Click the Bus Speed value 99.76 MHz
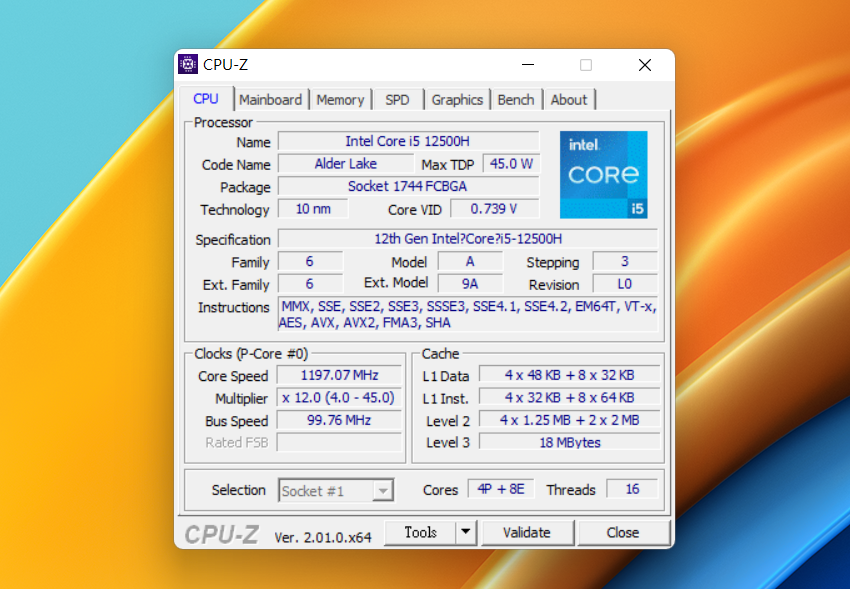Viewport: 850px width, 589px height. tap(339, 420)
